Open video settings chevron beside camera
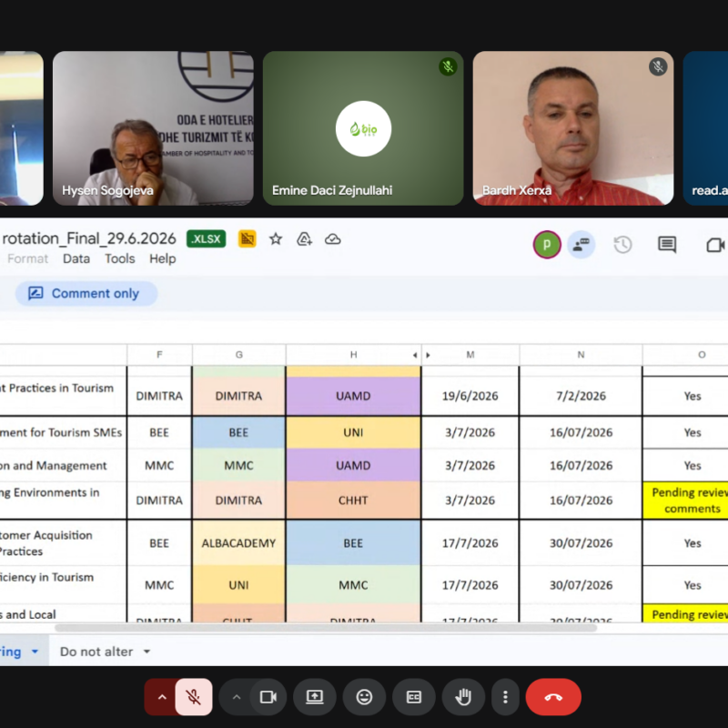The width and height of the screenshot is (728, 728). tap(237, 697)
